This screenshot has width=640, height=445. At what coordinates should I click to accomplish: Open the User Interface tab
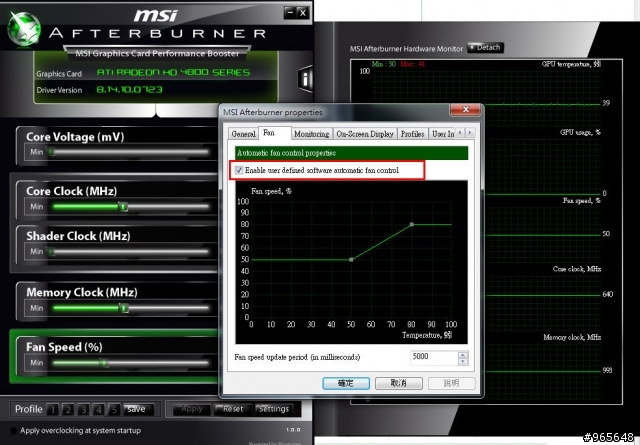[x=442, y=134]
